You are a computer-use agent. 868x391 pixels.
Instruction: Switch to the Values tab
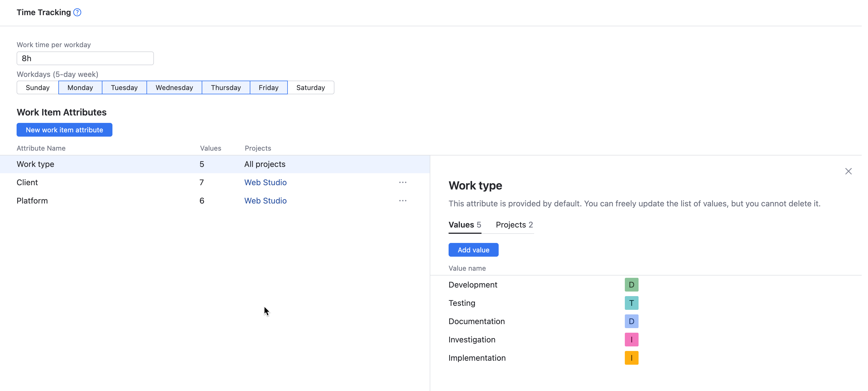point(464,224)
